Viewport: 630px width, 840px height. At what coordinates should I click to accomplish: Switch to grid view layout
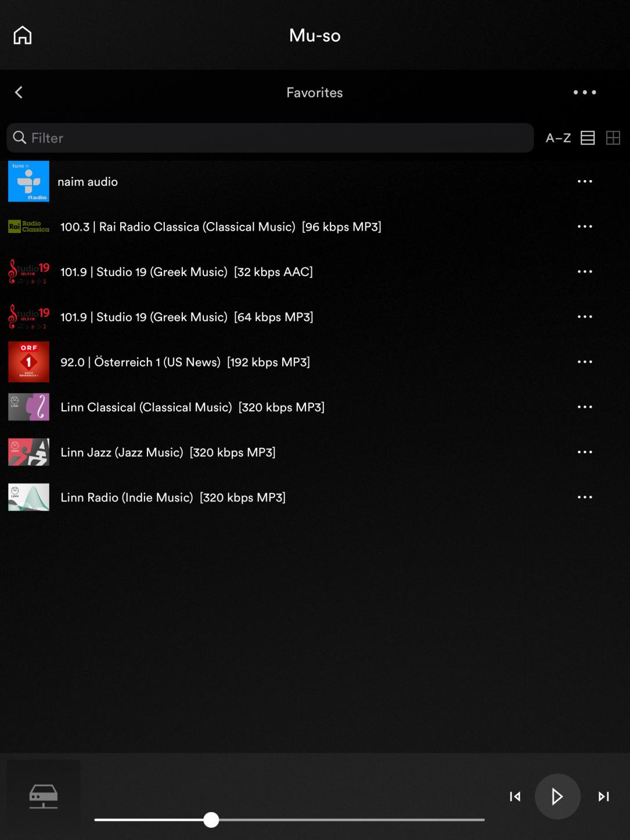click(613, 138)
